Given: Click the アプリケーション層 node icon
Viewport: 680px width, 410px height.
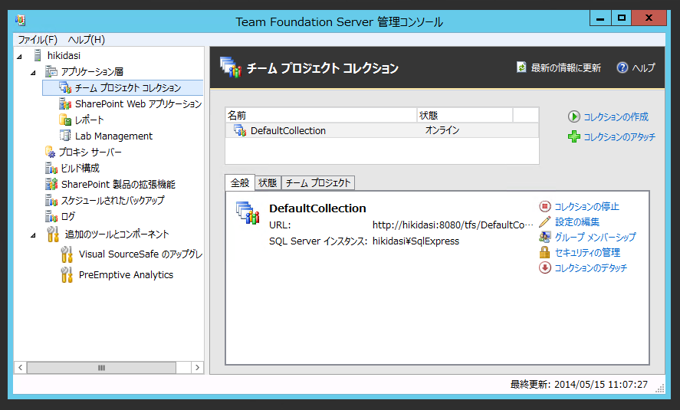Looking at the screenshot, I should tap(51, 71).
